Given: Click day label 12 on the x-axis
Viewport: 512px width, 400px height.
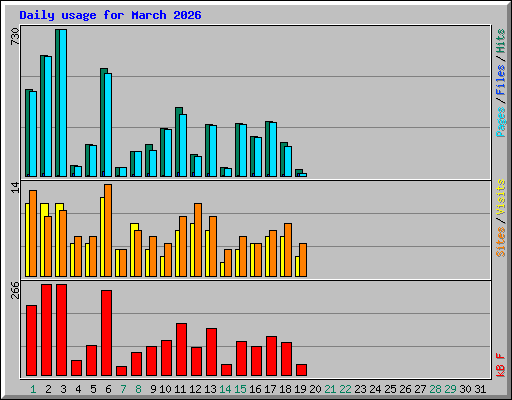Looking at the screenshot, I should pos(195,389).
